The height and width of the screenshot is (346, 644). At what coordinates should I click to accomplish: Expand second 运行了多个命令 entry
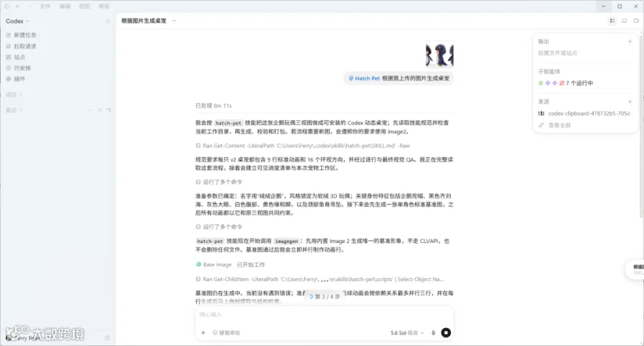click(219, 227)
